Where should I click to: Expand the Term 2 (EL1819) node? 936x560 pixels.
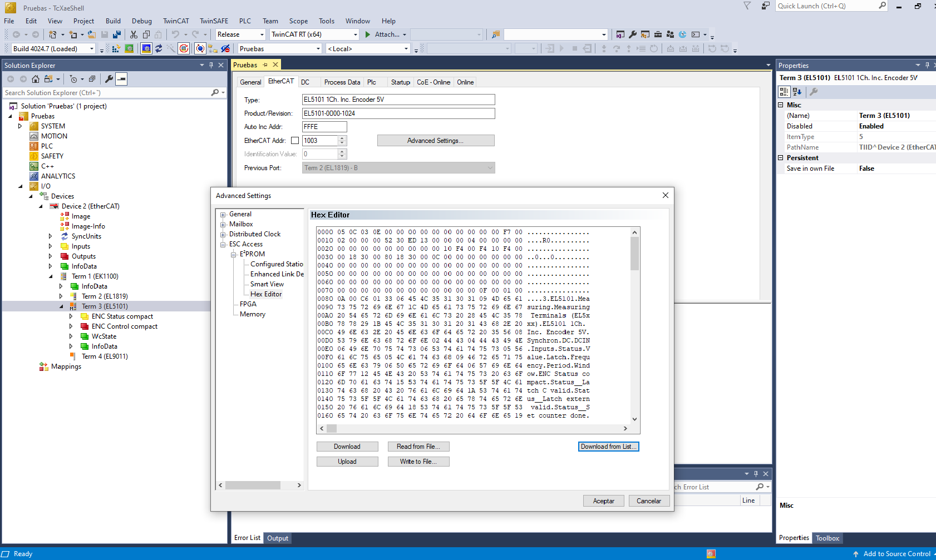(x=61, y=296)
